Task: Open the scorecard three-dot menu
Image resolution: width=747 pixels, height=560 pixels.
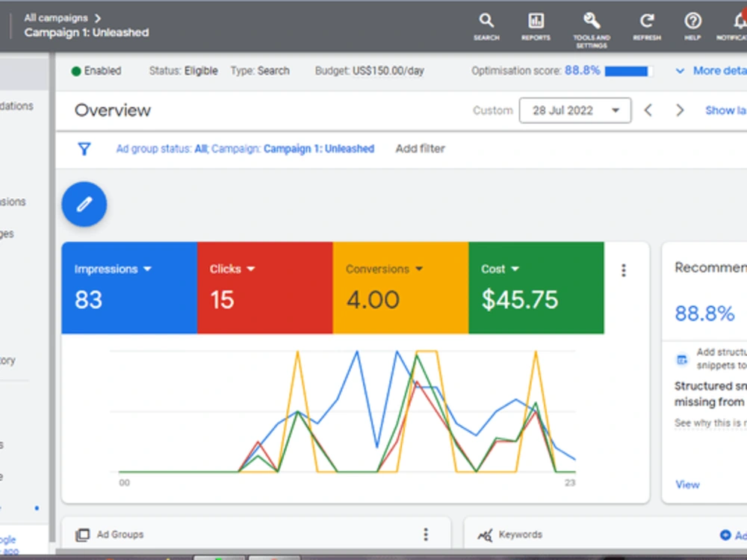Action: (624, 270)
